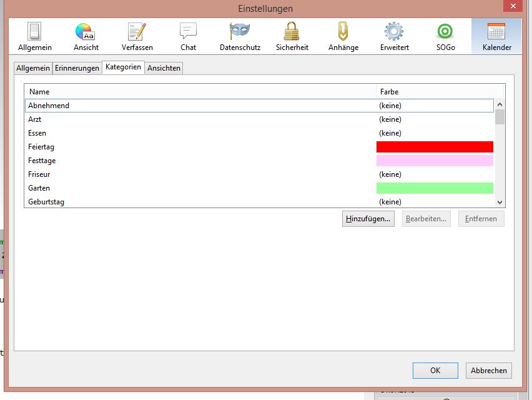Cancel with the Abbrechen button

488,371
